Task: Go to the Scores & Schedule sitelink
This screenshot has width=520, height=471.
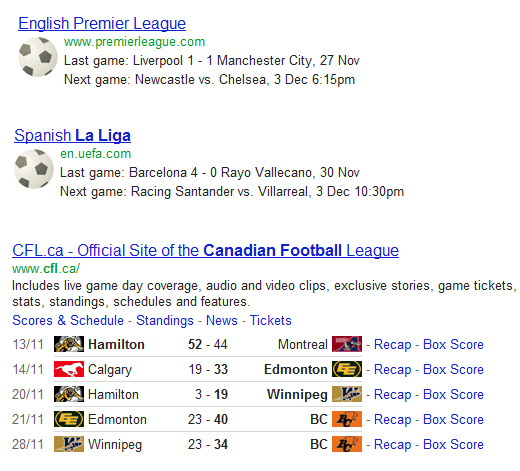Action: click(68, 320)
